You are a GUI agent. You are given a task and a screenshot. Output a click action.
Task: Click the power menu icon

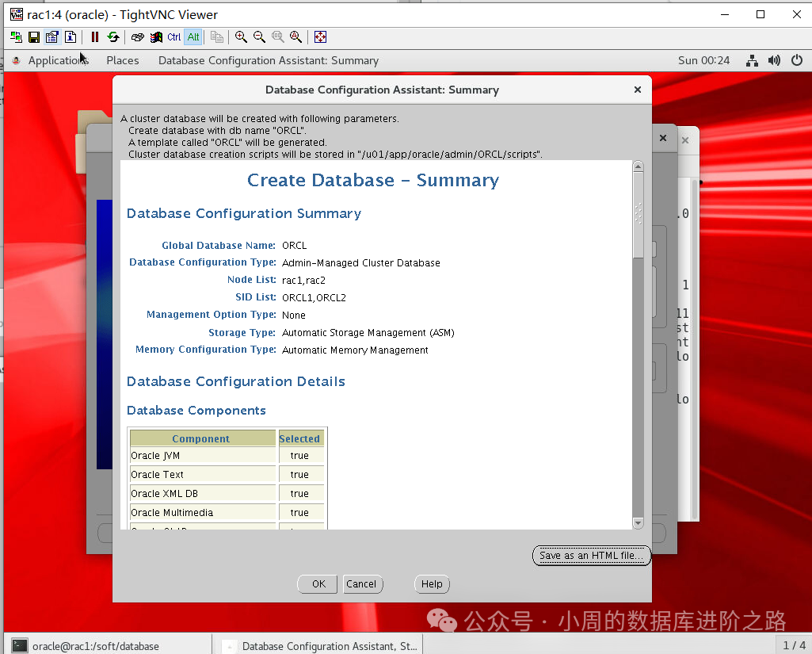797,60
